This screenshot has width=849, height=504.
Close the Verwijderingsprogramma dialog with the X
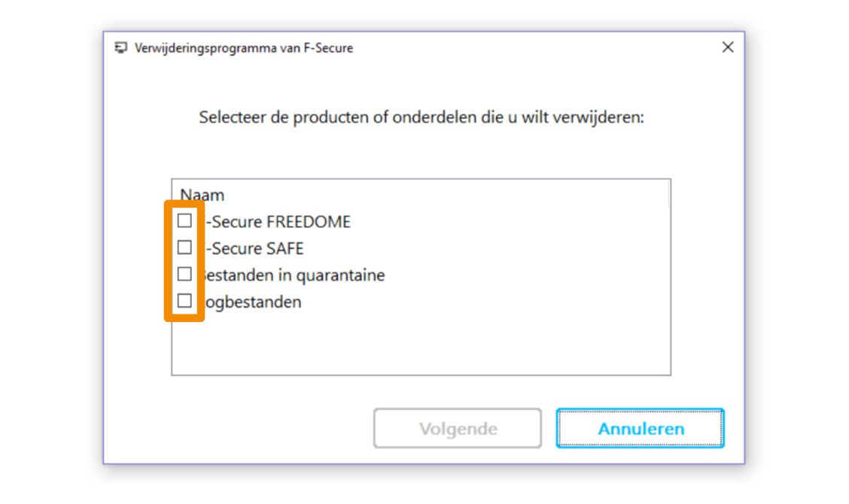pyautogui.click(x=727, y=47)
